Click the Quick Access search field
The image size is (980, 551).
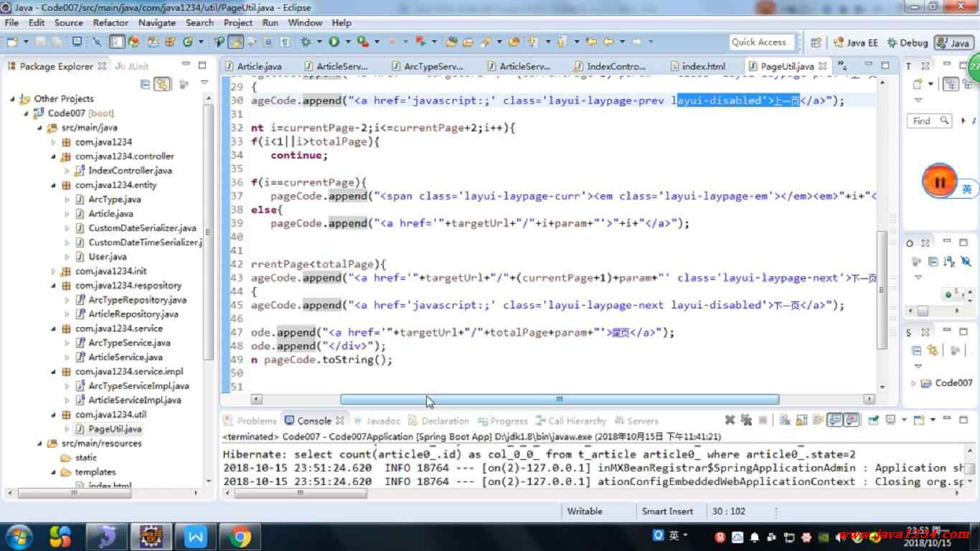[x=762, y=42]
